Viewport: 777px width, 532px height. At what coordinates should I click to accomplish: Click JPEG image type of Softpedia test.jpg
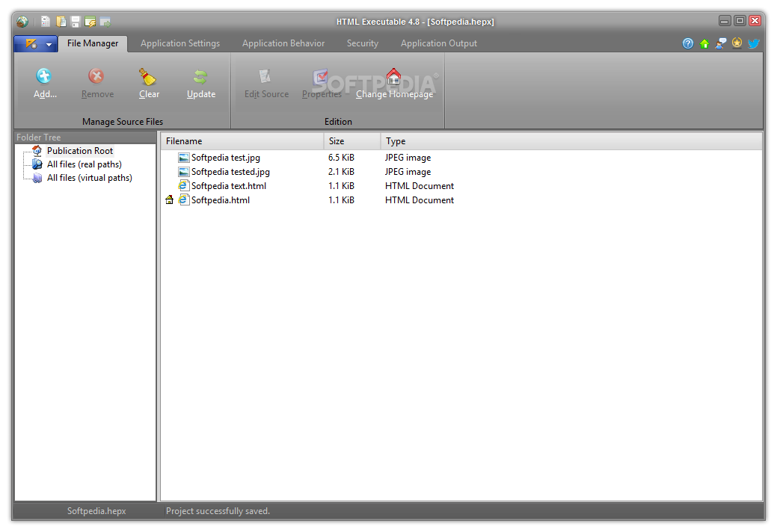pos(408,158)
